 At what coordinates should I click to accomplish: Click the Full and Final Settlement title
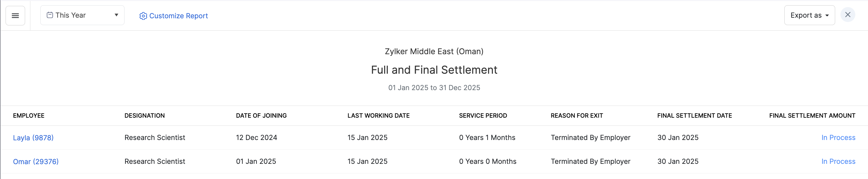click(434, 70)
